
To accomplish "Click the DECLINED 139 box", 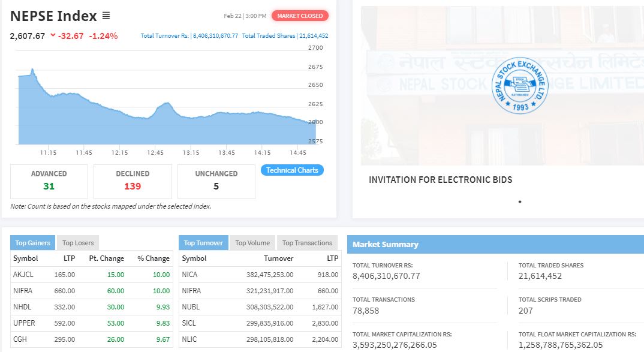I will point(133,181).
